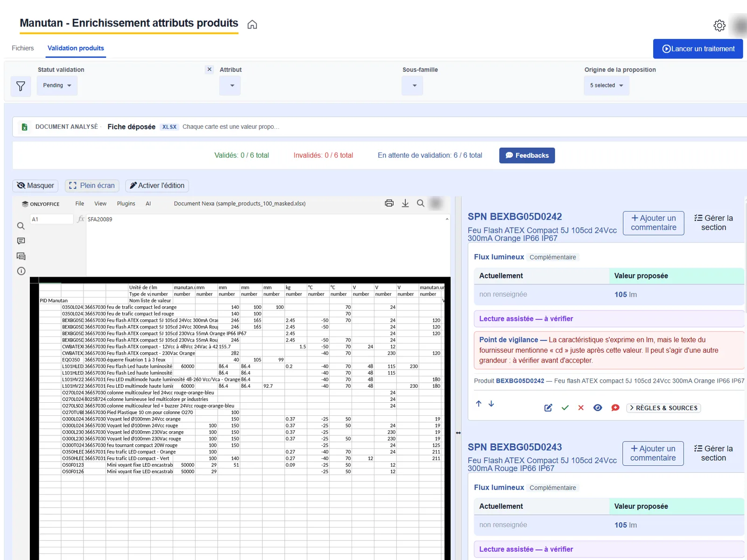The image size is (747, 560).
Task: Open the Sous-famille dropdown
Action: tap(412, 85)
